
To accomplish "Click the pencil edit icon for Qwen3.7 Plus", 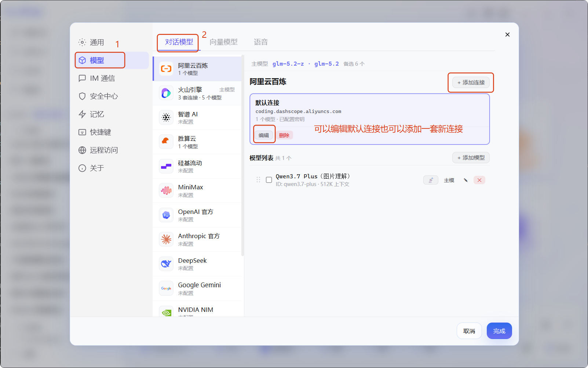I will tap(465, 180).
